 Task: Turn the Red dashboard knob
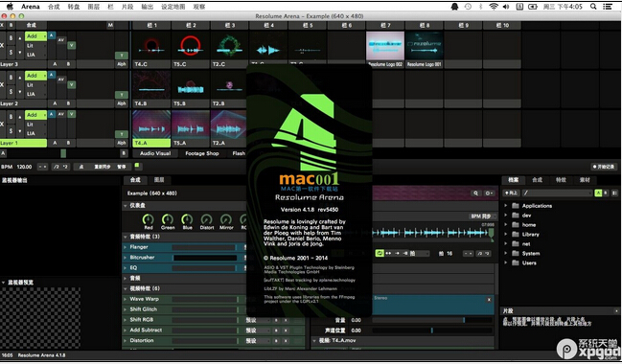click(x=148, y=218)
